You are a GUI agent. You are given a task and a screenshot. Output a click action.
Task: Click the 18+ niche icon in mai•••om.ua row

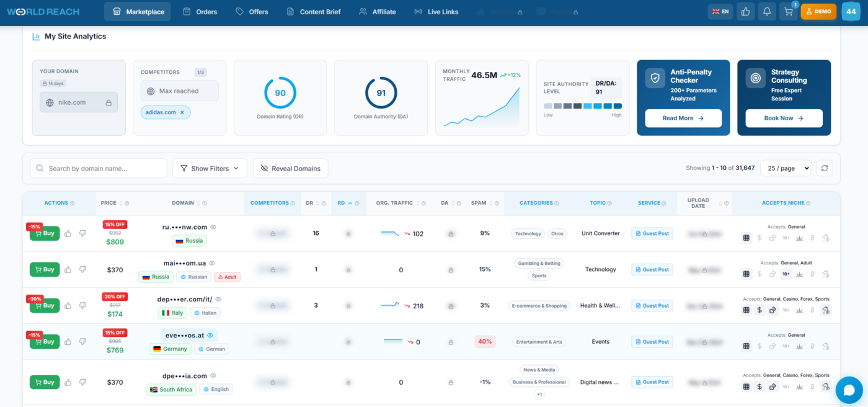786,274
